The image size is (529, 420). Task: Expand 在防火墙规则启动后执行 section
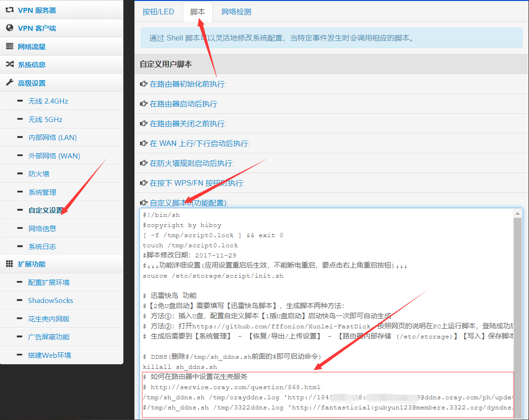tap(192, 163)
